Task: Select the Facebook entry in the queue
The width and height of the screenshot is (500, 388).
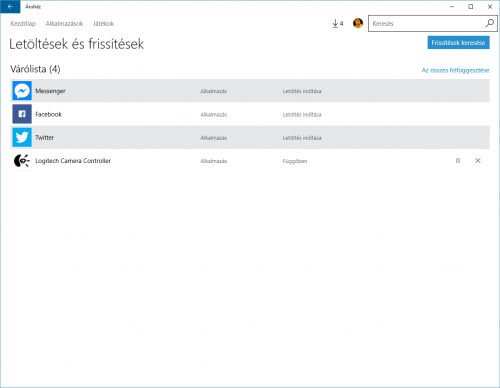Action: (250, 114)
